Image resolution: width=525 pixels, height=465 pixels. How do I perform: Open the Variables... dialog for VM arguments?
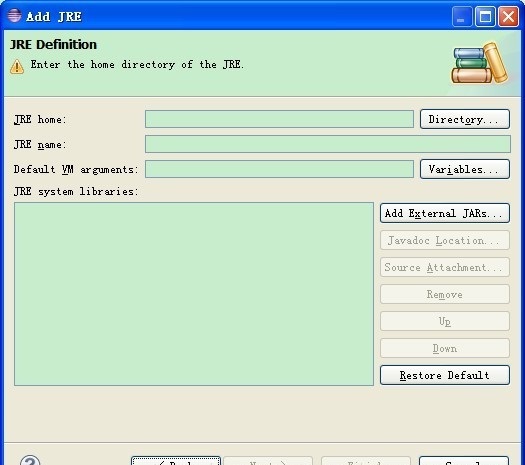point(465,169)
